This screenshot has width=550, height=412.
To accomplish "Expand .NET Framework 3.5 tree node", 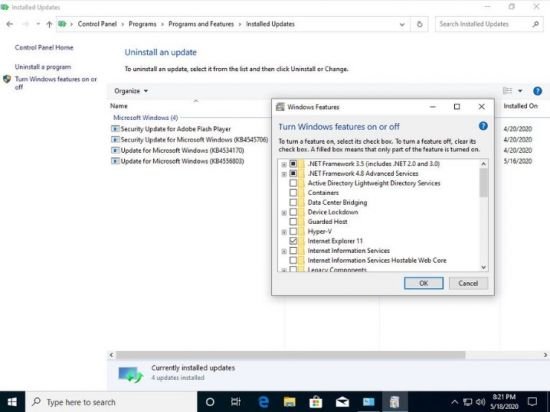I will [x=284, y=164].
